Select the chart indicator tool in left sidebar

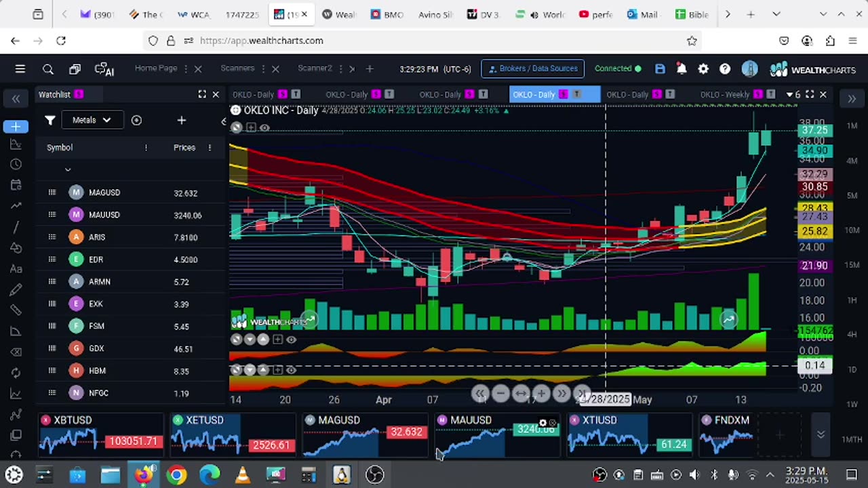pos(16,144)
